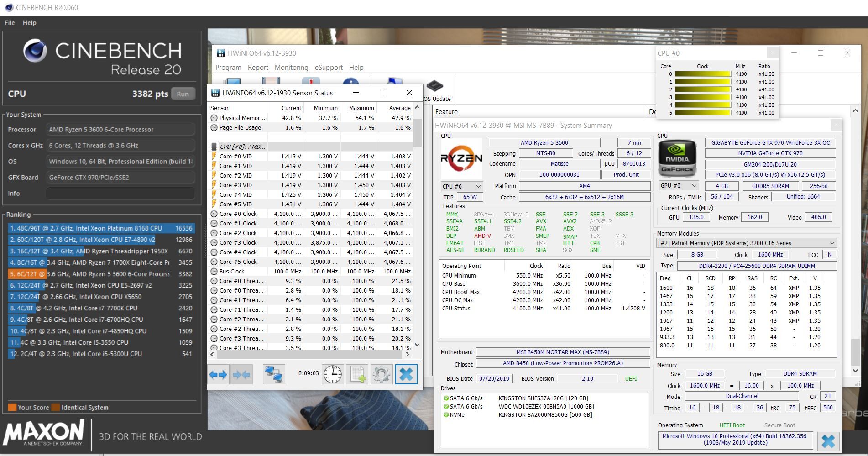Image resolution: width=868 pixels, height=456 pixels.
Task: Click the Ryzen Threadripper 1950X ranking row
Action: pyautogui.click(x=101, y=251)
